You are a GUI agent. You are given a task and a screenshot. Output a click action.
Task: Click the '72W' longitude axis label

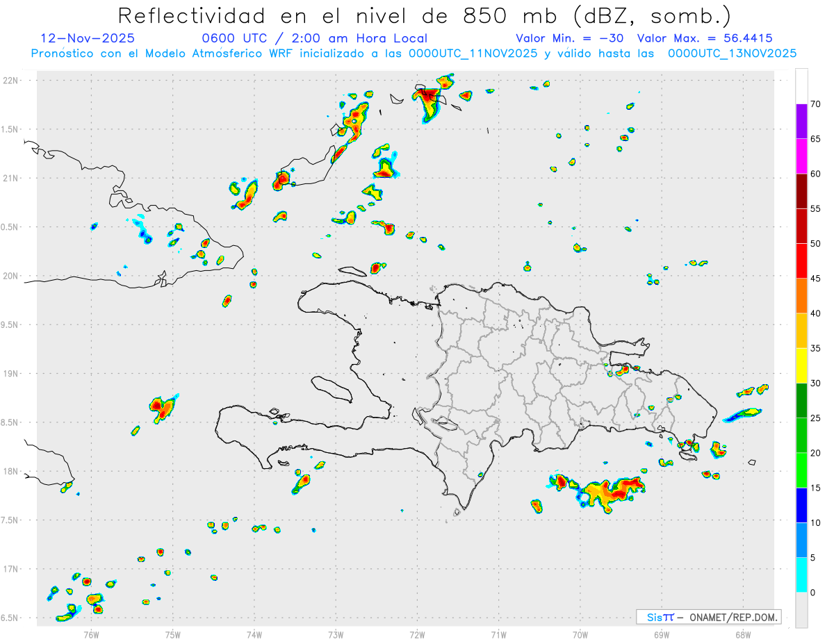point(417,634)
